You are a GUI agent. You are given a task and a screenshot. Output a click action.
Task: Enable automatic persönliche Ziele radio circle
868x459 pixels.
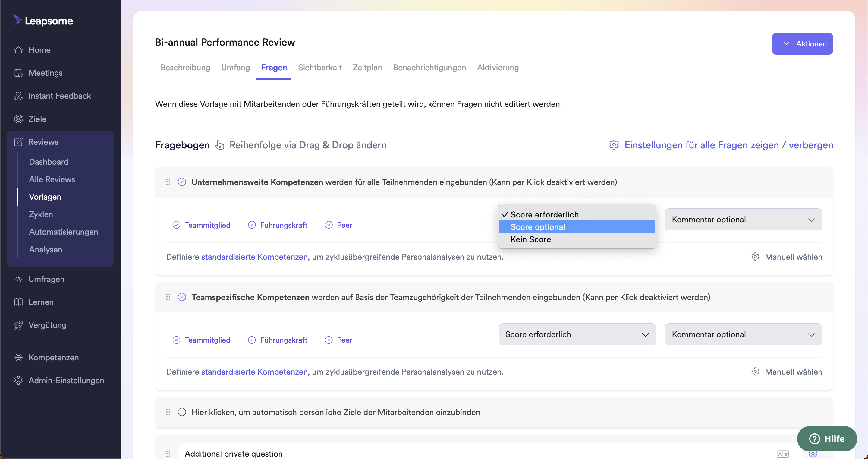point(182,412)
